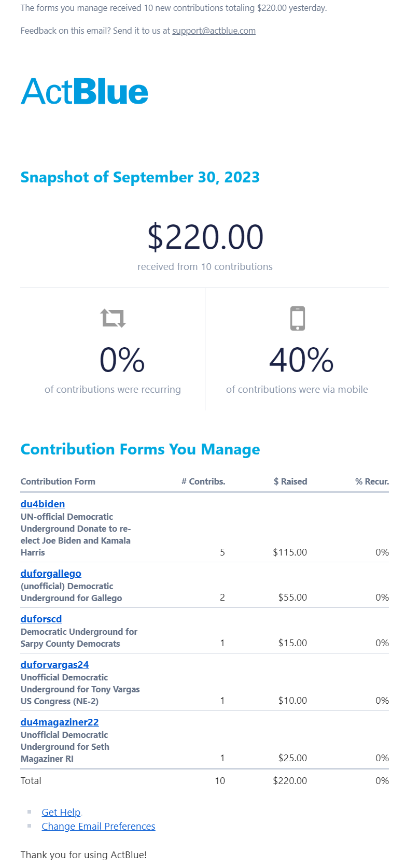Open the support@actblue.com email link
Viewport: 406px width, 868px height.
point(214,31)
